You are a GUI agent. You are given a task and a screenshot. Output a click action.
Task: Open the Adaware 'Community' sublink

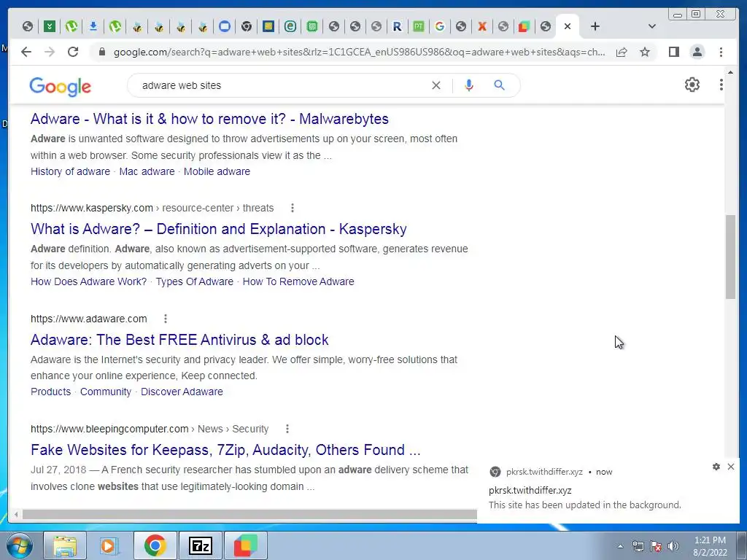105,392
